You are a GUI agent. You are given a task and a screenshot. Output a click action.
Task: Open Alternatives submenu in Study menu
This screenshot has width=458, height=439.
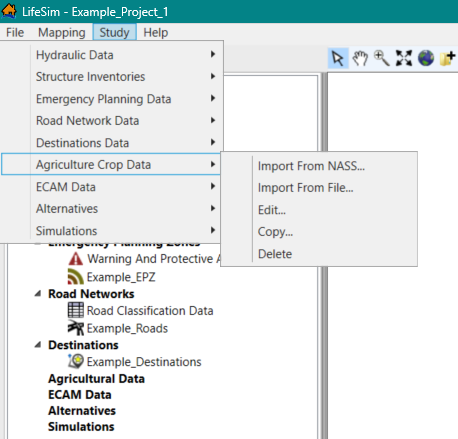coord(112,209)
